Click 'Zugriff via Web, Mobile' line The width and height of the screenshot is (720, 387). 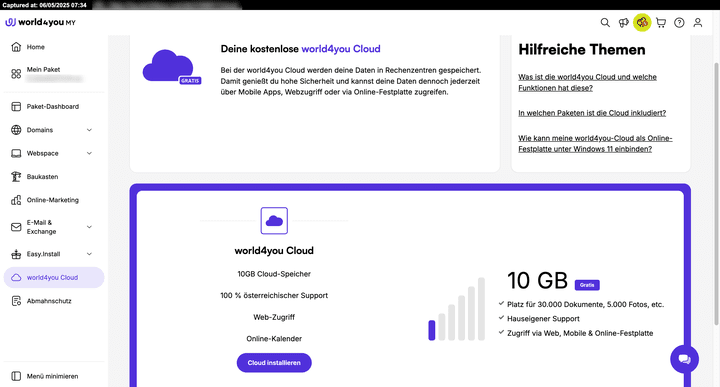pos(580,333)
